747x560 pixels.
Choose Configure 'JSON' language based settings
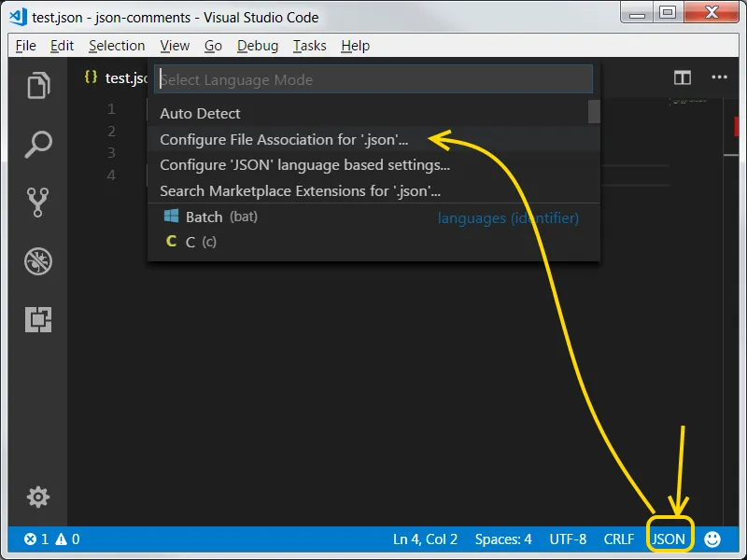pyautogui.click(x=373, y=165)
